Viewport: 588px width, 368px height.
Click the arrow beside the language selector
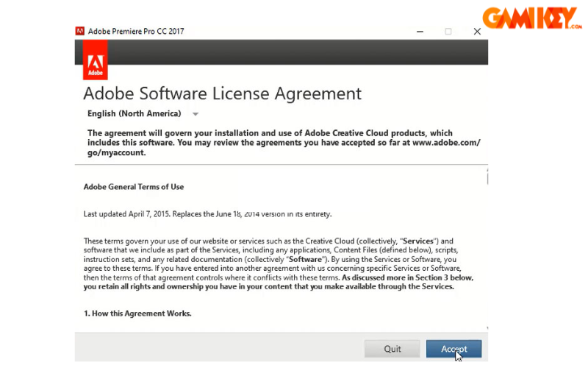click(196, 114)
